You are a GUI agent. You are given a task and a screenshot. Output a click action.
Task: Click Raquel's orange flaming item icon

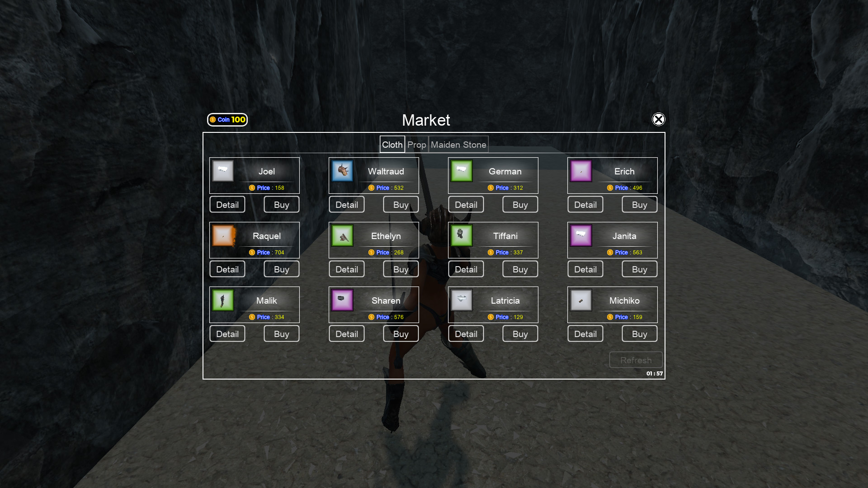point(223,235)
